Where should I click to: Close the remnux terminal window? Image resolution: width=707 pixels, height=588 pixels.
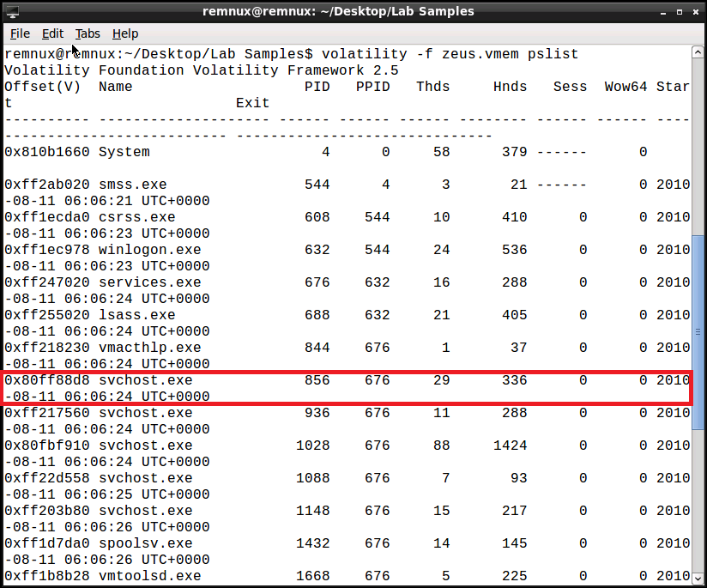click(694, 11)
